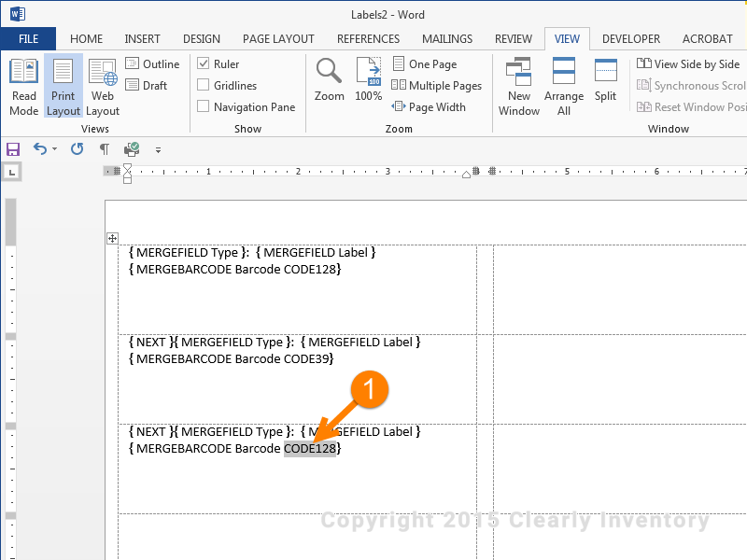Click the Undo icon
Viewport: 747px width, 560px height.
click(42, 149)
